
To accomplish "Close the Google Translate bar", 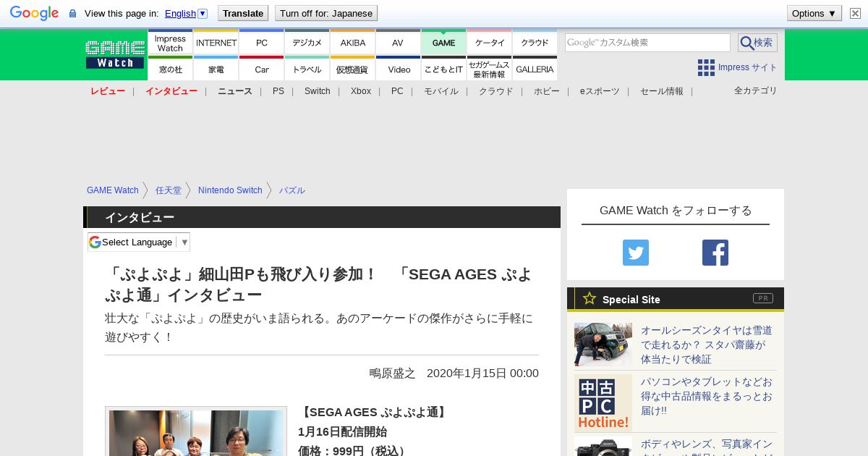I will tap(855, 13).
